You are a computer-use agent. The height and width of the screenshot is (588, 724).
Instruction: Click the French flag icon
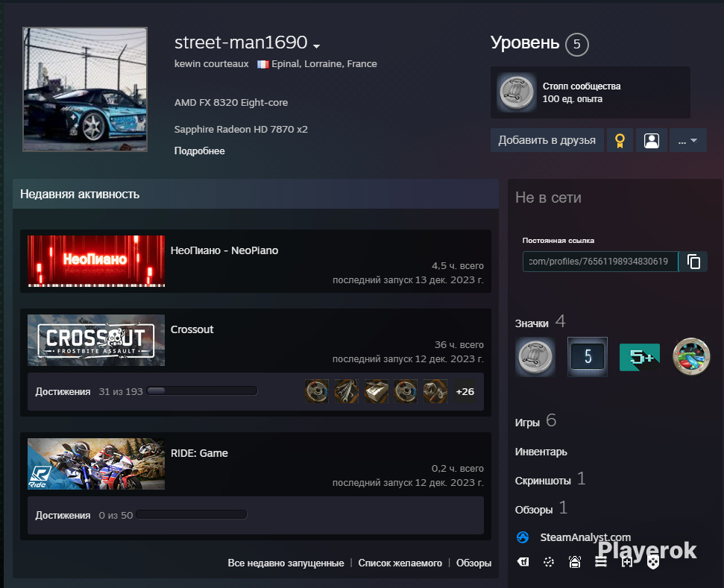pyautogui.click(x=262, y=64)
